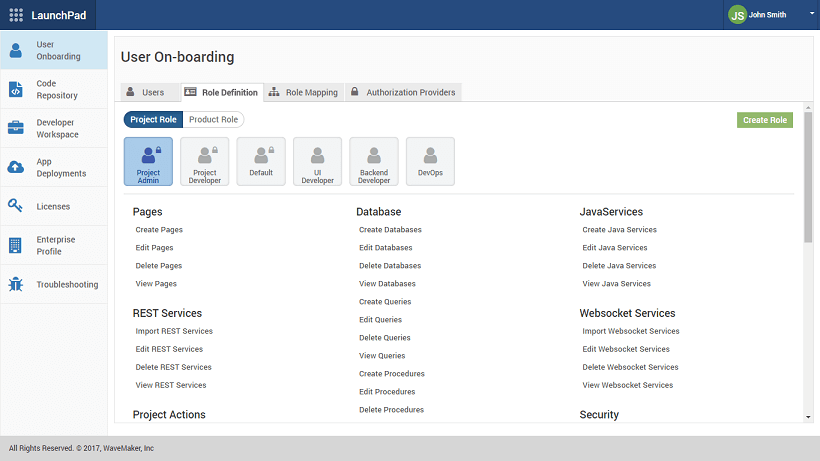Click the User Onboarding sidebar icon
This screenshot has width=820, height=461.
[x=16, y=50]
